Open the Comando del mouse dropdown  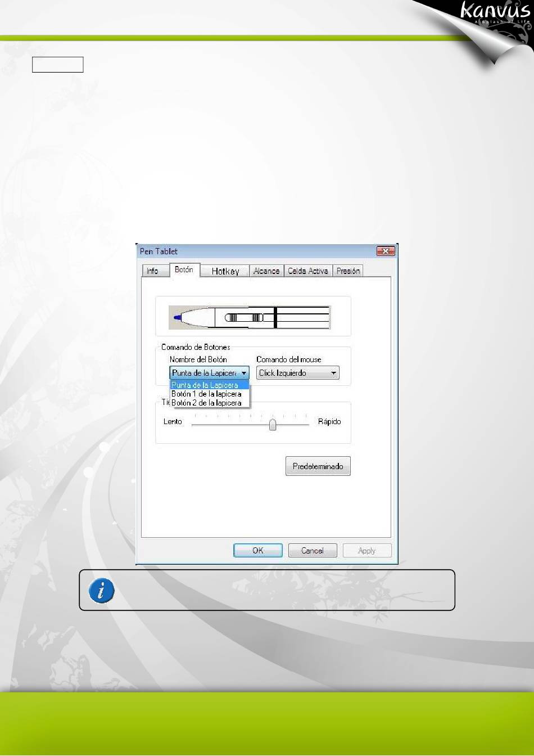[298, 373]
